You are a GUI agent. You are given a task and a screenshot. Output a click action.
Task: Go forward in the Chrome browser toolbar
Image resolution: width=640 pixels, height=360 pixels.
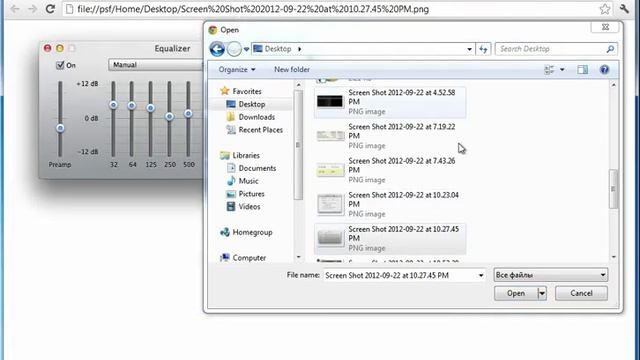tap(32, 9)
